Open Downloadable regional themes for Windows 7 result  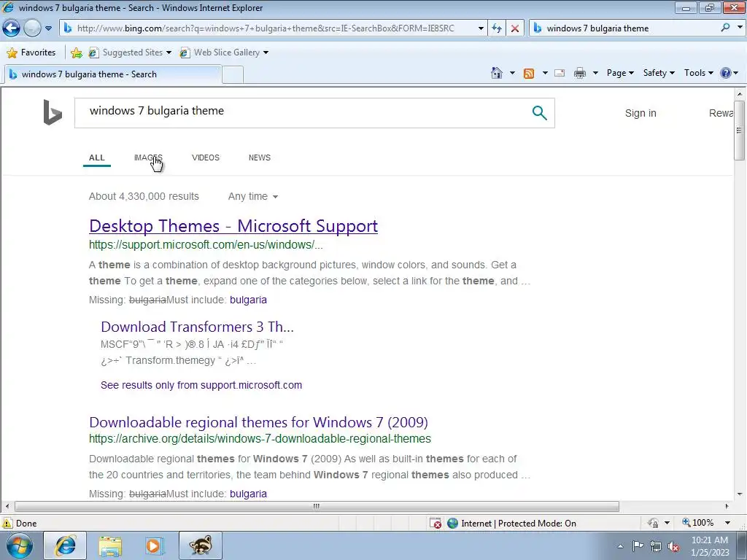pos(258,422)
